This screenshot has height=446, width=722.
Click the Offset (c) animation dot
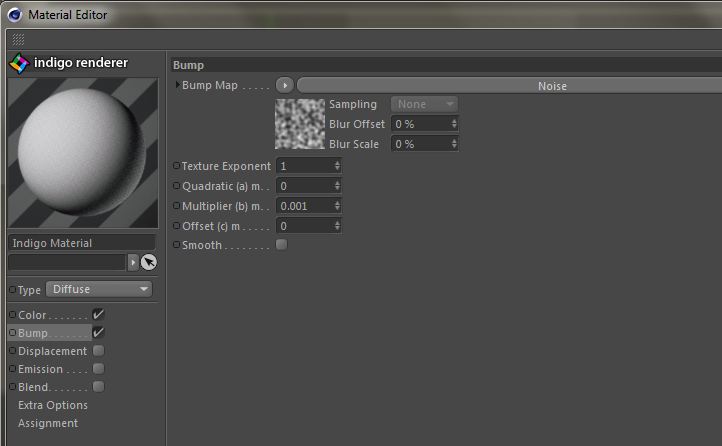coord(176,226)
